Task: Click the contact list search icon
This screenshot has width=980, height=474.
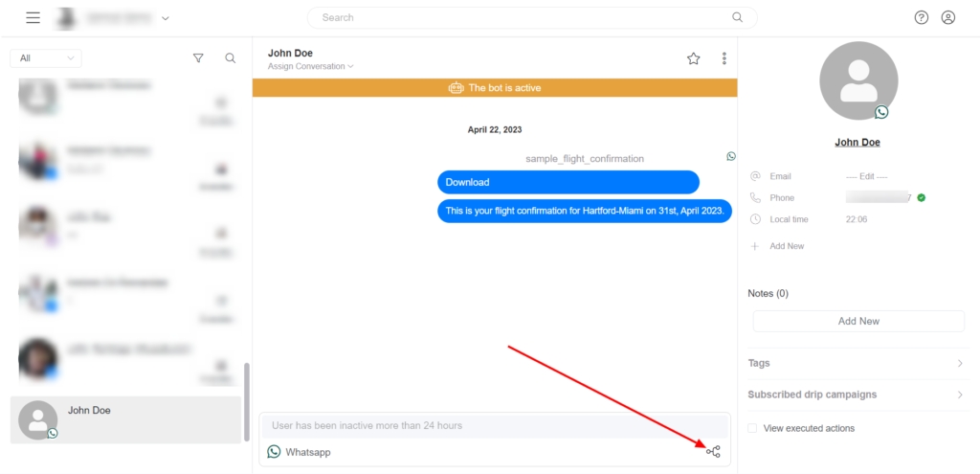Action: pyautogui.click(x=231, y=58)
